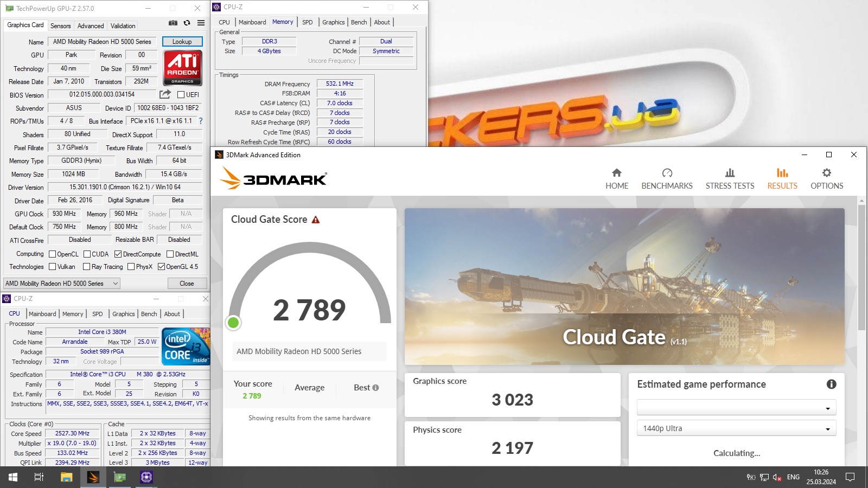This screenshot has width=868, height=488.
Task: Toggle Vulkan checkbox
Action: point(53,267)
